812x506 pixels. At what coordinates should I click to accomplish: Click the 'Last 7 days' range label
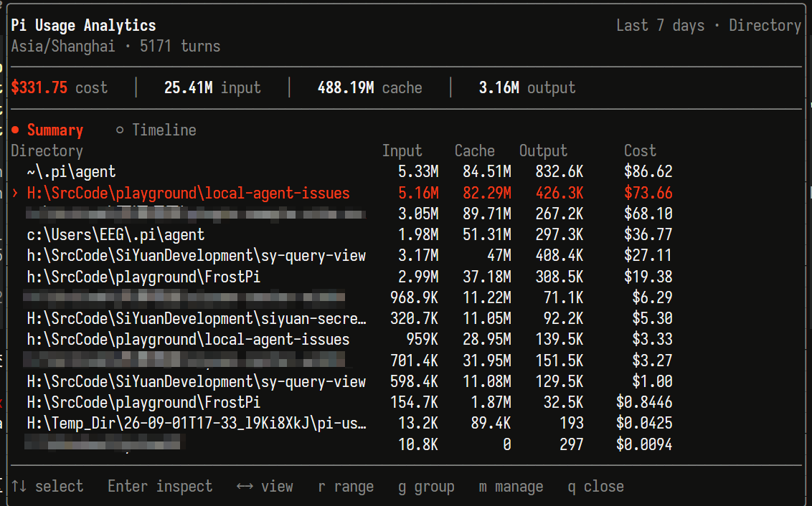tap(660, 25)
